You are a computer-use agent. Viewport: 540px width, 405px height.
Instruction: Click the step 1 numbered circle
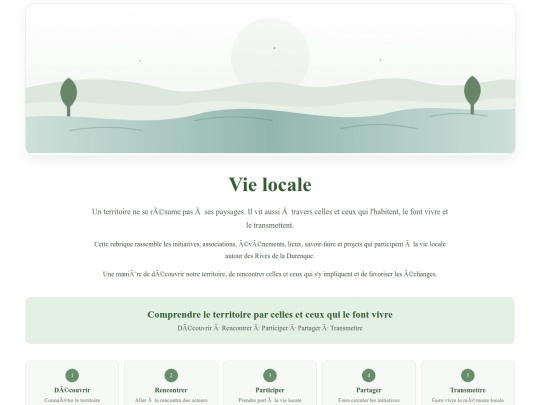72,375
